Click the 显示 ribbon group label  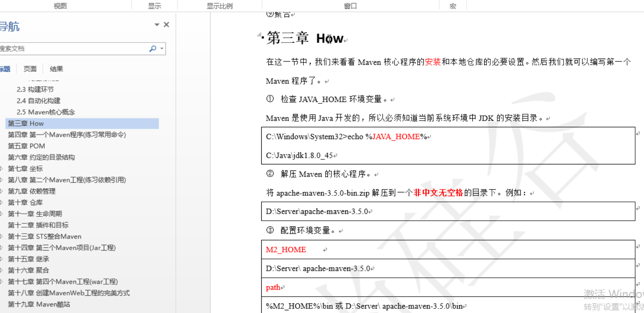click(x=154, y=6)
